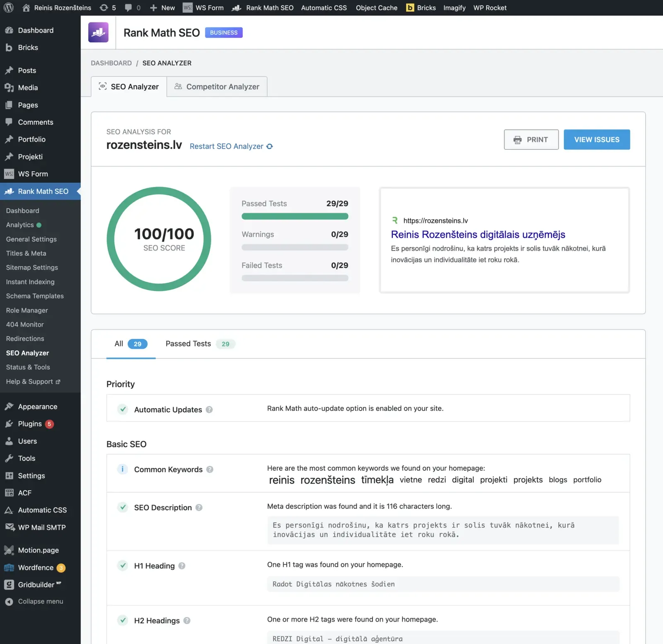The width and height of the screenshot is (663, 644).
Task: Click the PRINT button
Action: coord(531,140)
